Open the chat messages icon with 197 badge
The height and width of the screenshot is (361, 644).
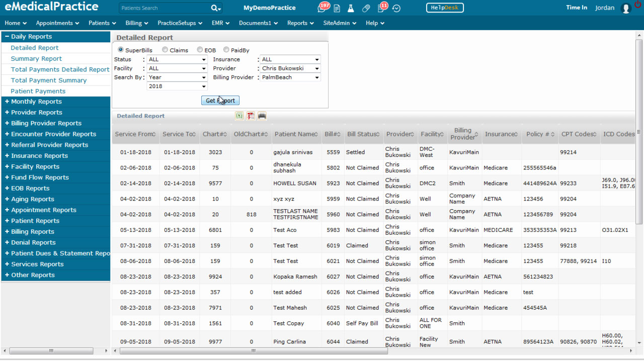[322, 8]
